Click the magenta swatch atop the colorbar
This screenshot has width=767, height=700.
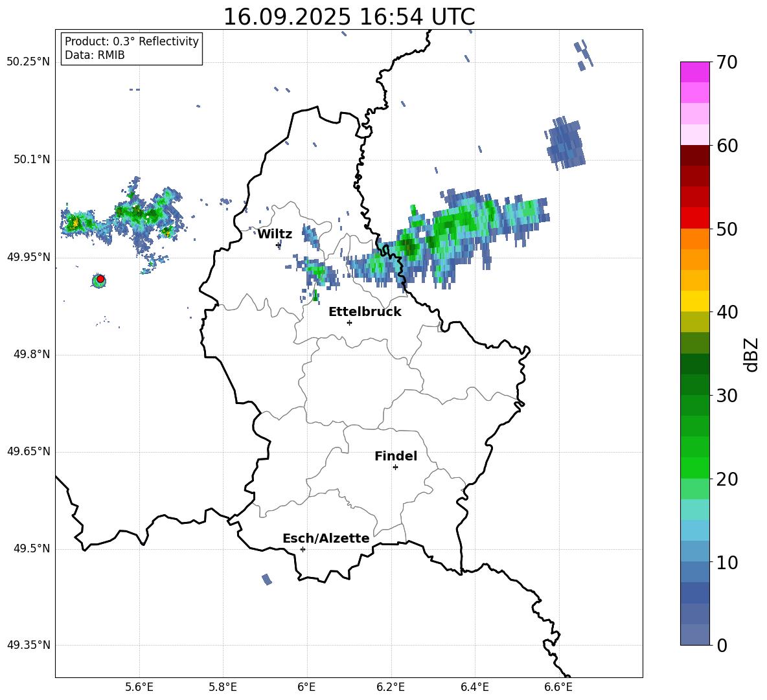tap(694, 73)
